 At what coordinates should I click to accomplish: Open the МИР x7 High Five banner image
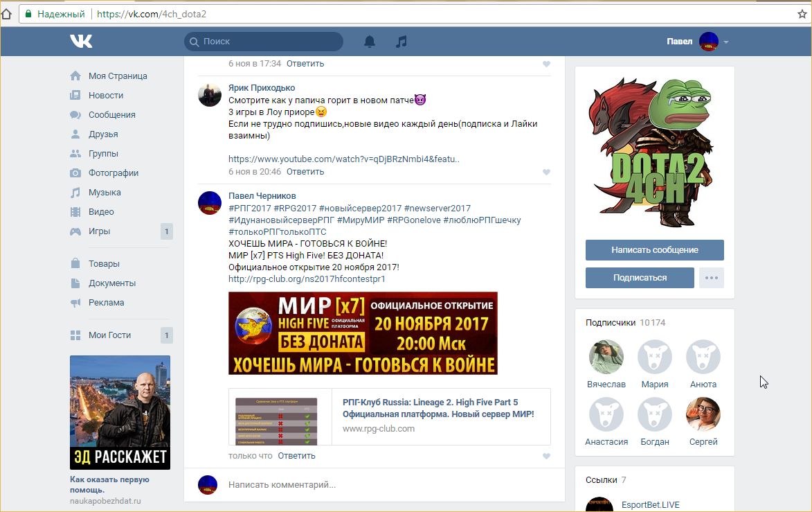(363, 333)
